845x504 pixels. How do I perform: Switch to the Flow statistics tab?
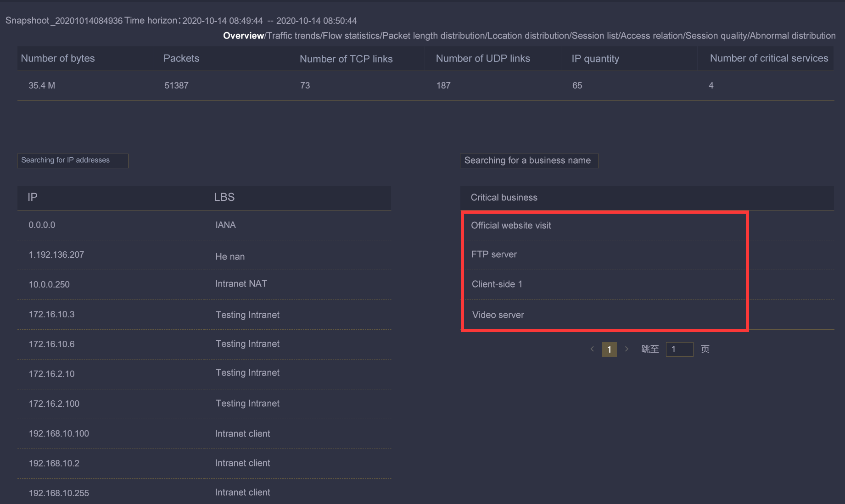(351, 36)
